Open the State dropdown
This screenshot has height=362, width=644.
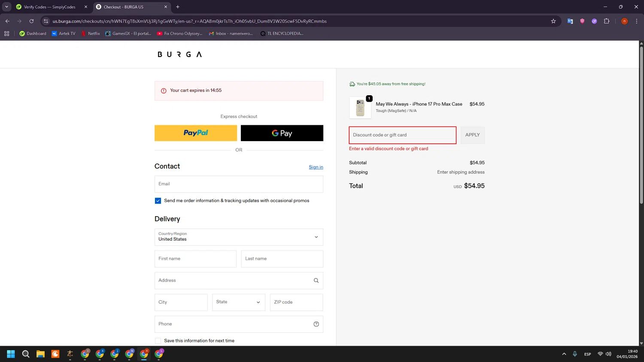click(x=239, y=302)
